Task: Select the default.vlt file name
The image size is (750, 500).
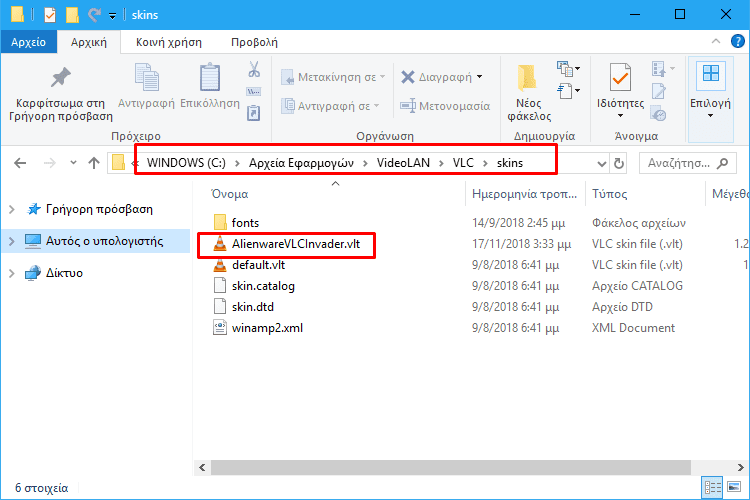Action: [x=258, y=265]
